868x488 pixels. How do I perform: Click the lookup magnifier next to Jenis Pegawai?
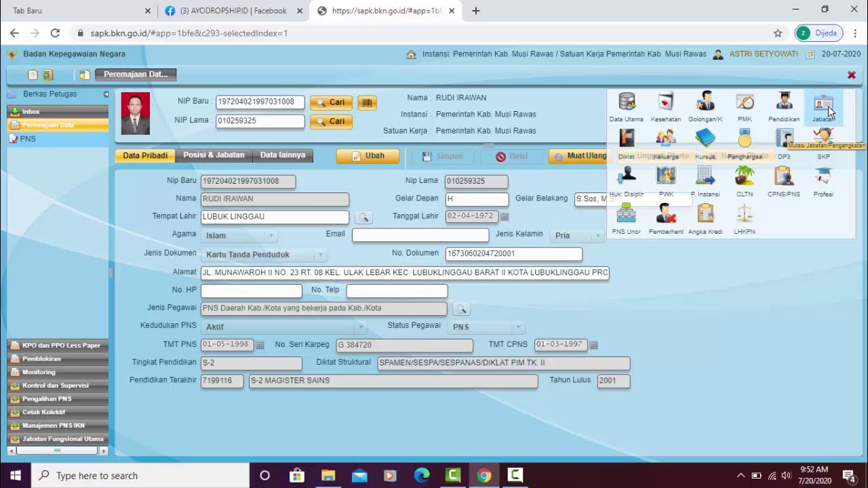(x=461, y=308)
